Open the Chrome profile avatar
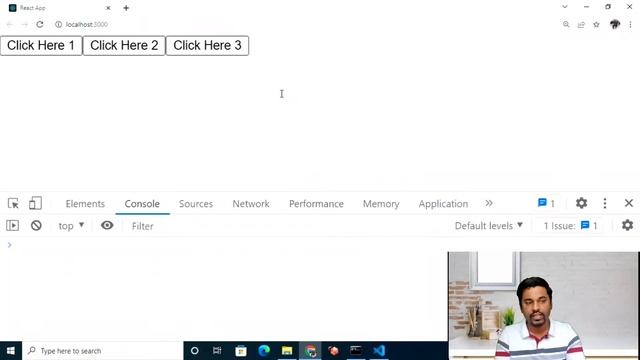 pos(615,24)
